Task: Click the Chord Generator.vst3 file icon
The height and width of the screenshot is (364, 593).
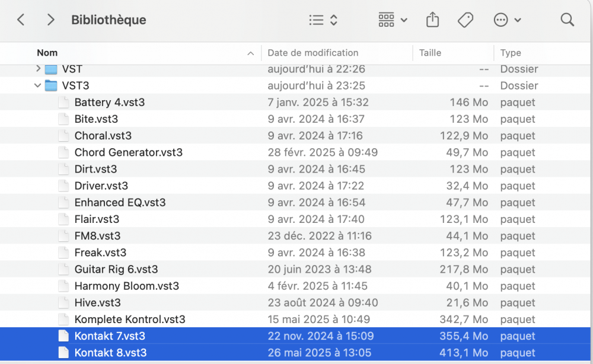Action: (x=63, y=152)
